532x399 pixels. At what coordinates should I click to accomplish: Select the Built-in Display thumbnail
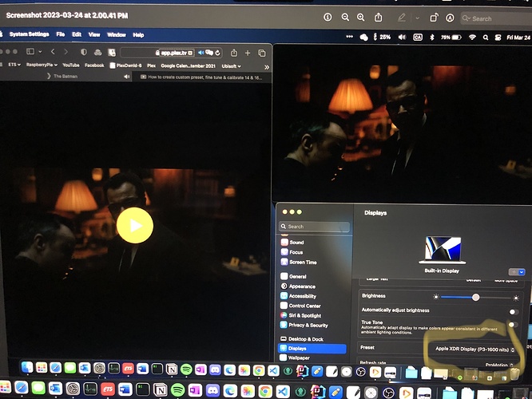442,251
